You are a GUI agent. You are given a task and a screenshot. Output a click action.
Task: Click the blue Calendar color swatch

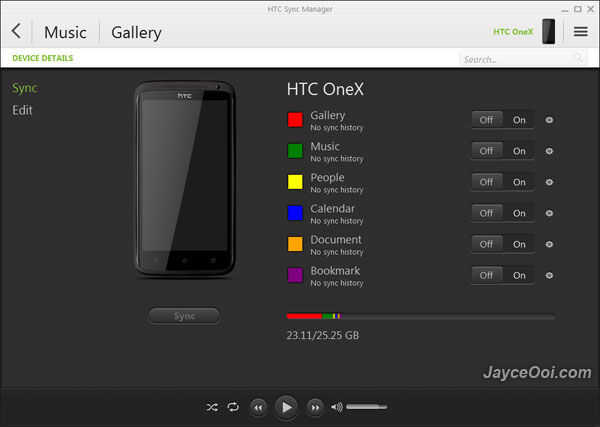[x=295, y=213]
